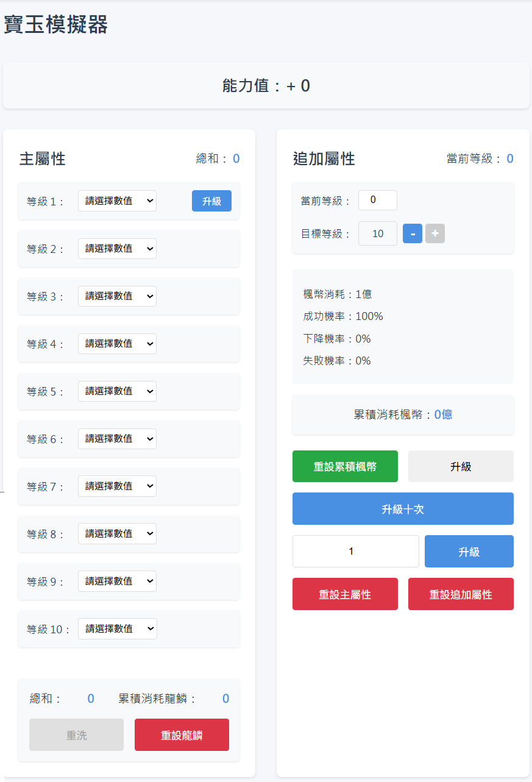This screenshot has width=532, height=782.
Task: Increase target level with the plus button
Action: [x=435, y=233]
